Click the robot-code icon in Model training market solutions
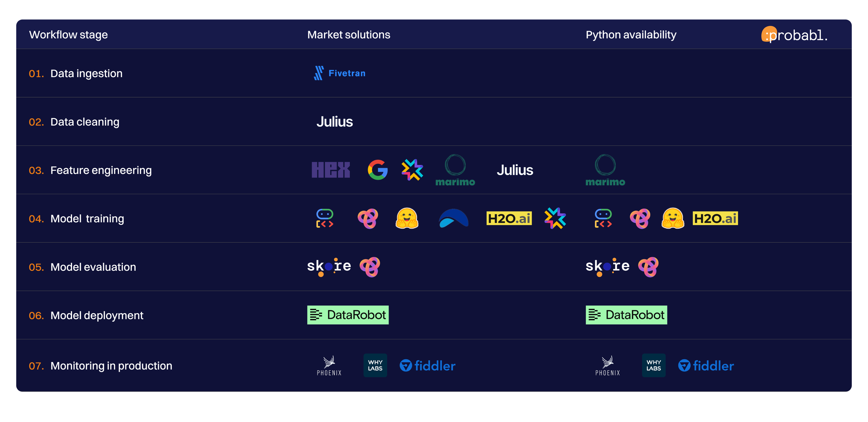868x422 pixels. click(x=325, y=218)
